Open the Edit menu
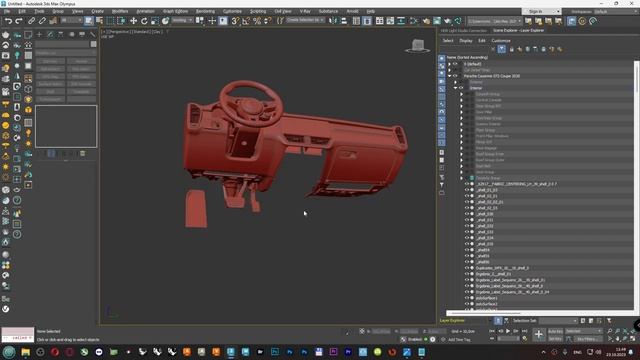 tap(22, 11)
